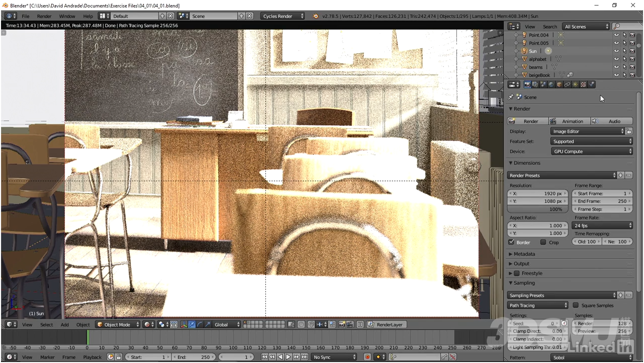Play the animation forward
This screenshot has width=644, height=363.
pos(288,357)
